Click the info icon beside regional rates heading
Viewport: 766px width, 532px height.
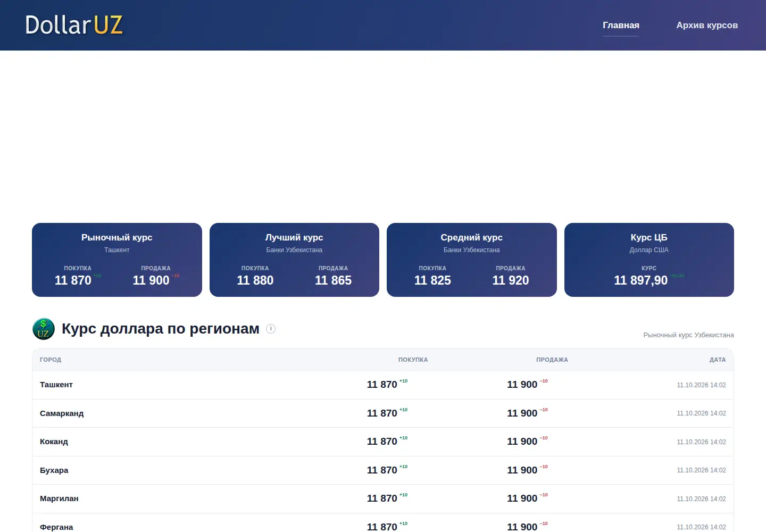271,329
